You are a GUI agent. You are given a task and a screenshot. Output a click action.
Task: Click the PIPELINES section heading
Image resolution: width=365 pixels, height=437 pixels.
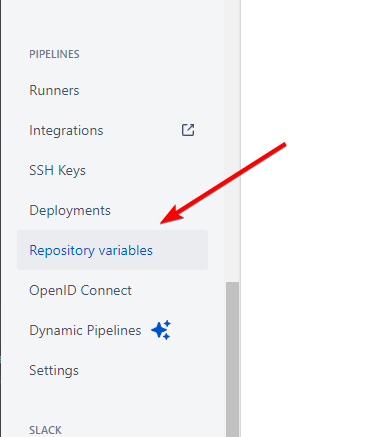coord(54,54)
